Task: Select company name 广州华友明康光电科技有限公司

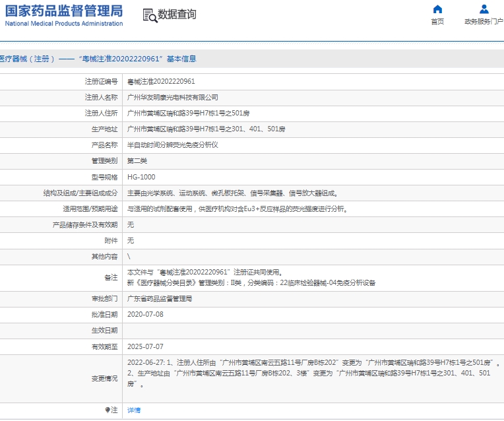Action: pos(173,98)
